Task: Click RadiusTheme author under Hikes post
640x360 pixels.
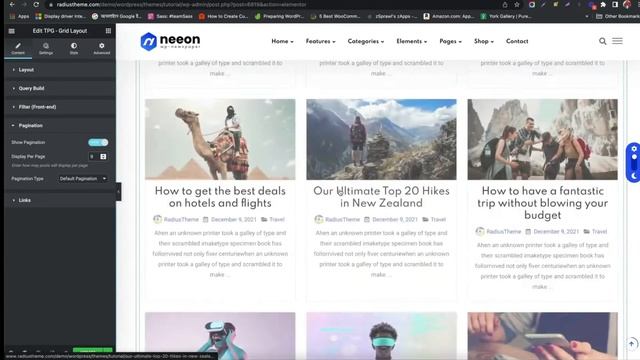Action: tap(342, 220)
